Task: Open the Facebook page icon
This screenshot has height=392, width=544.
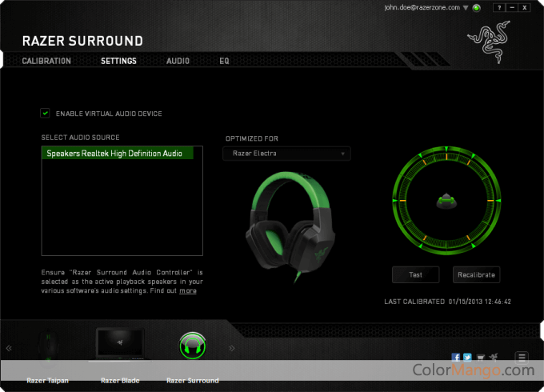Action: pos(455,357)
